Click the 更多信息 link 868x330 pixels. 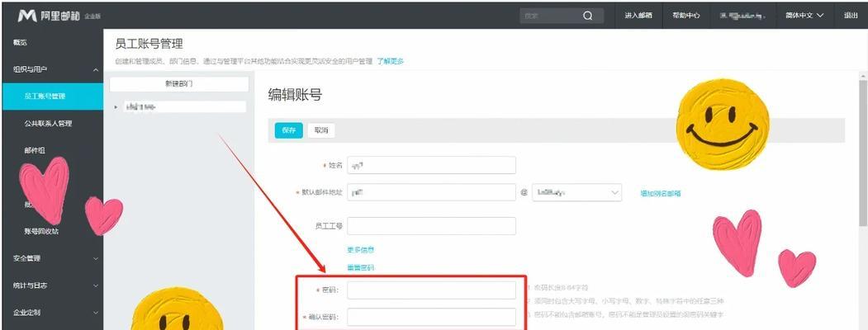(x=360, y=250)
